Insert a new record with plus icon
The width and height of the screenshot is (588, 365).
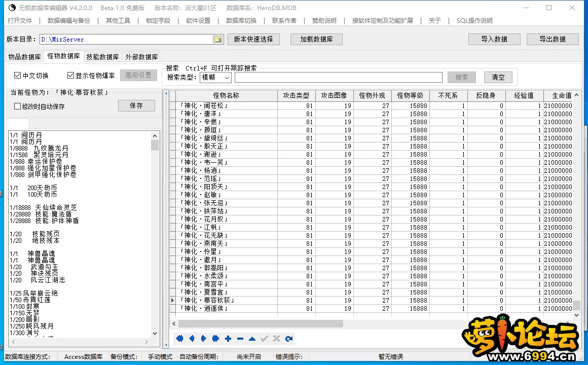pos(228,338)
